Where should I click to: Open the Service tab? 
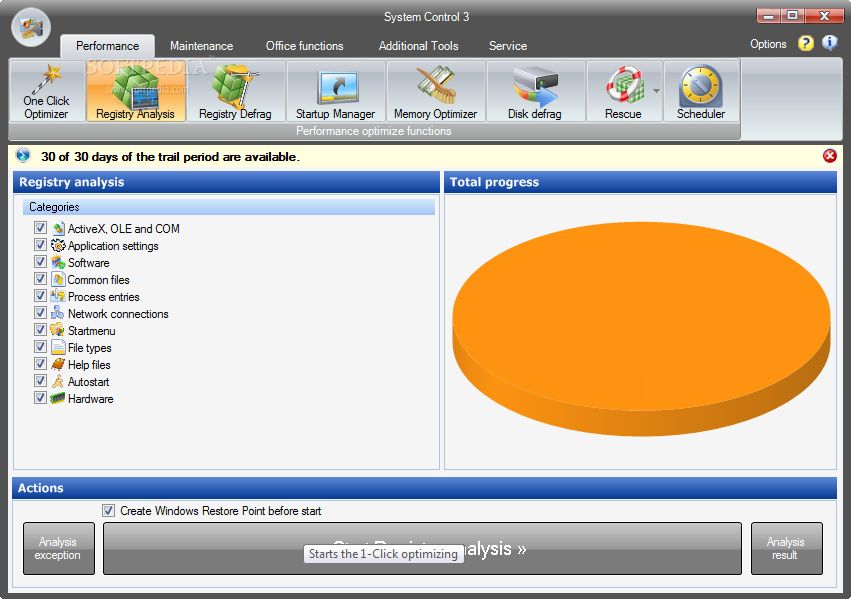(508, 46)
